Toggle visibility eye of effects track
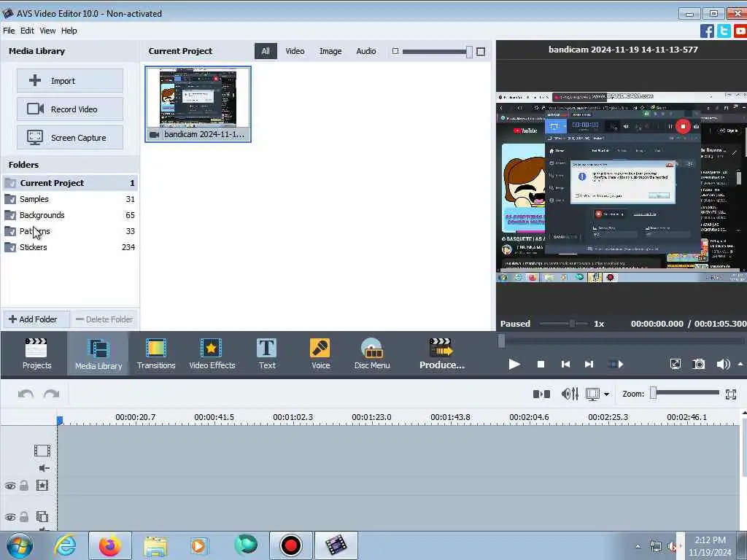Image resolution: width=747 pixels, height=560 pixels. click(x=10, y=486)
